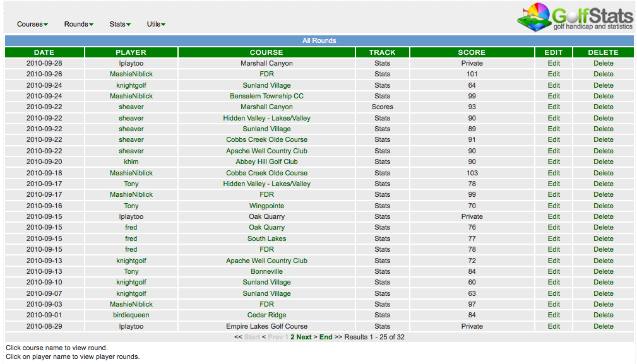Open Sunland Village round on 2010-09-10
Image resolution: width=637 pixels, height=364 pixels.
[x=266, y=283]
